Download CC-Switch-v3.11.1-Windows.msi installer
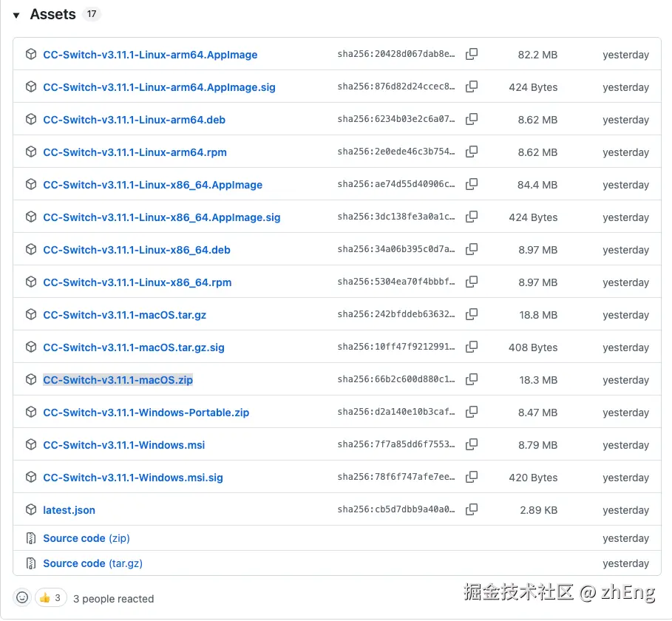This screenshot has width=672, height=621. point(124,445)
